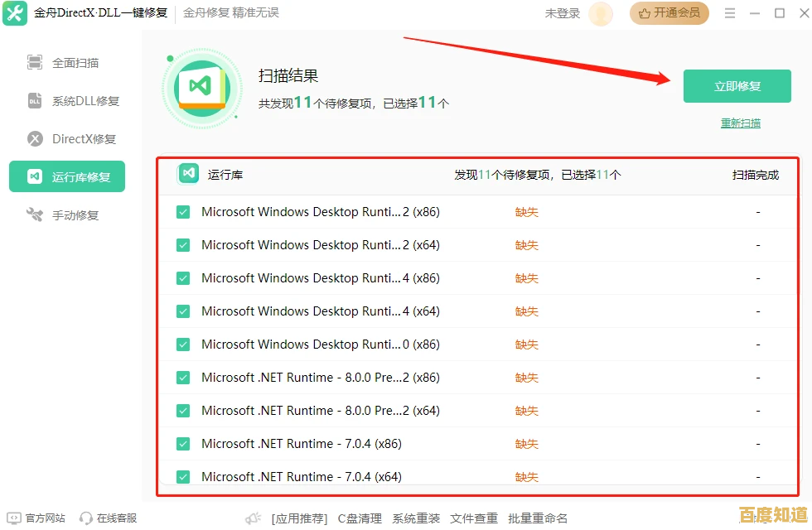Click the megaphone icon beside 应用推荐
This screenshot has height=530, width=812.
click(x=253, y=518)
